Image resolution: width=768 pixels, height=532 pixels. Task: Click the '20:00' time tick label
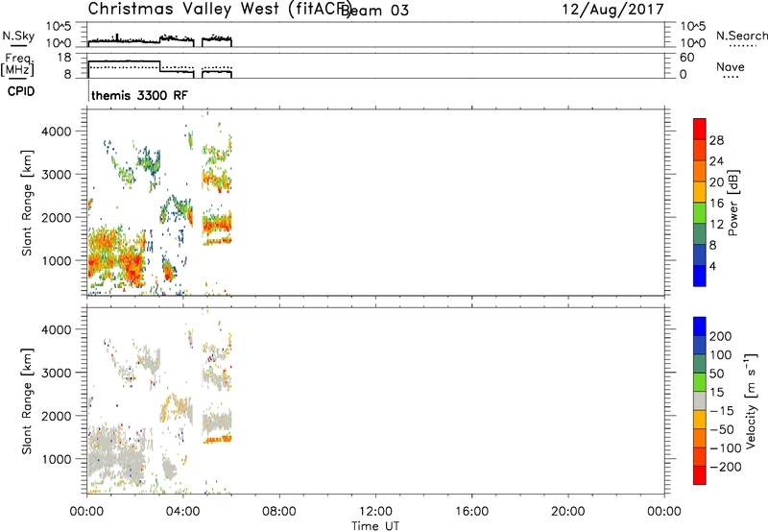pyautogui.click(x=567, y=512)
